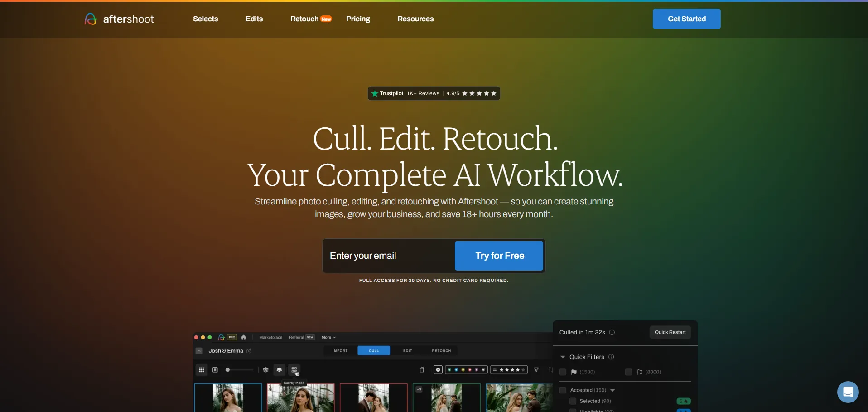Click info icon next to Quick Filters
This screenshot has height=412, width=868.
(x=611, y=357)
